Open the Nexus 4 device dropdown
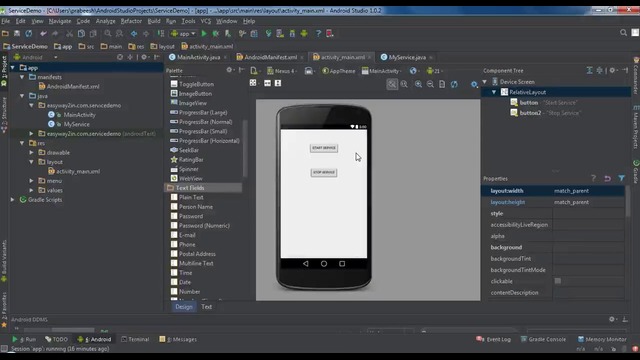The width and height of the screenshot is (640, 360). pyautogui.click(x=282, y=71)
